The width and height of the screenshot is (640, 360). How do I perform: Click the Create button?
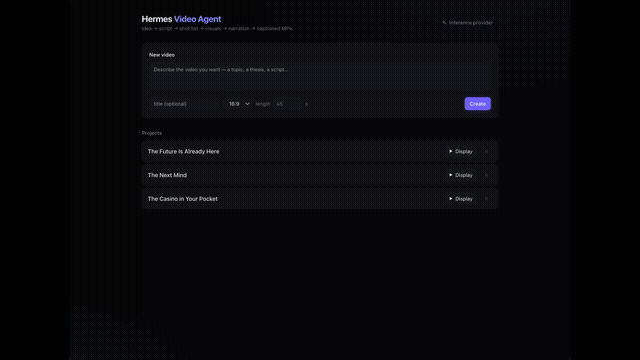click(477, 104)
